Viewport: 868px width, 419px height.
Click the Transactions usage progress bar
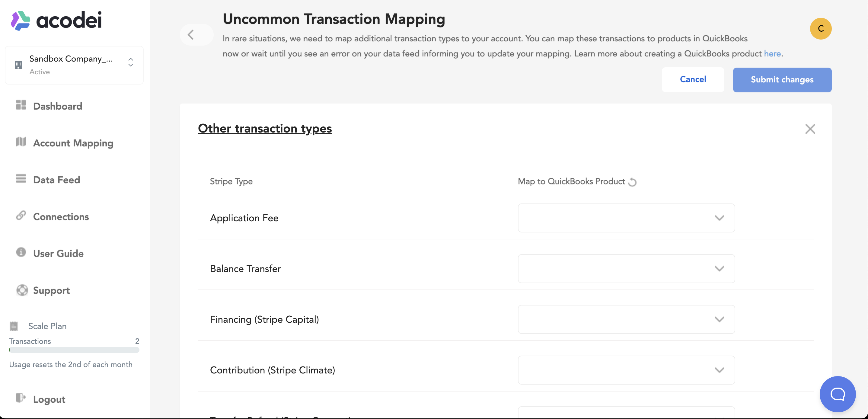[74, 350]
